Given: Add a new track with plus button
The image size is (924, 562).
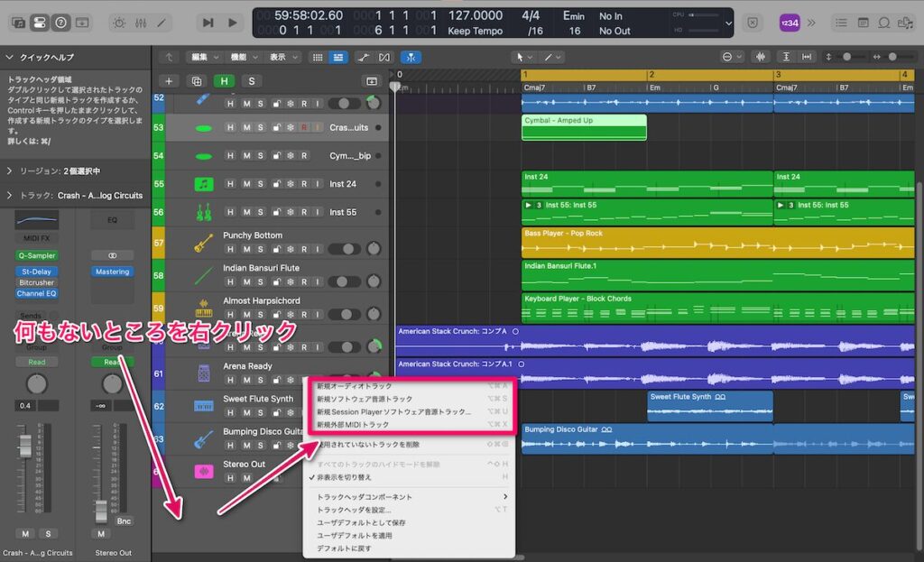Looking at the screenshot, I should (169, 81).
